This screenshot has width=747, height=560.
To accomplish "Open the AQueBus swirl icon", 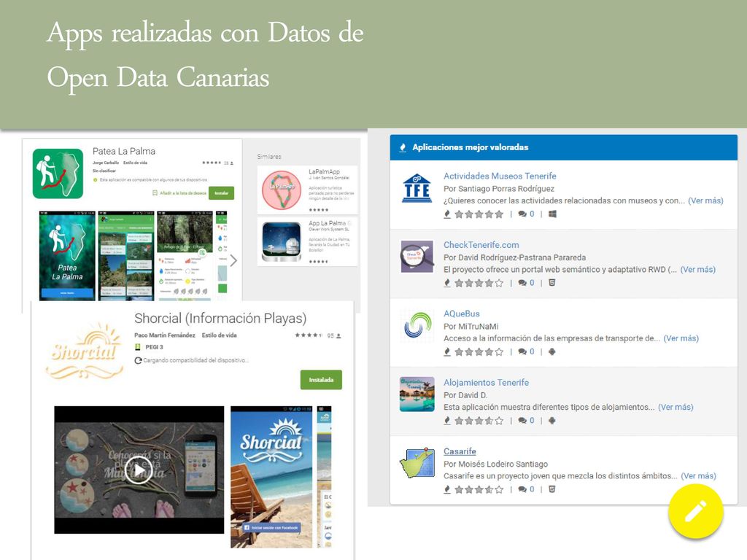I will (417, 325).
